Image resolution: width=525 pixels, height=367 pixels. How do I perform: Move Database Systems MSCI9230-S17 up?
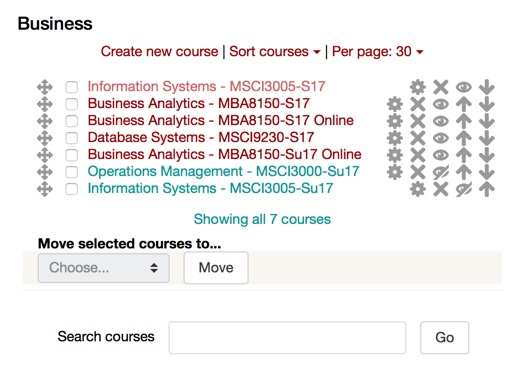click(x=464, y=138)
